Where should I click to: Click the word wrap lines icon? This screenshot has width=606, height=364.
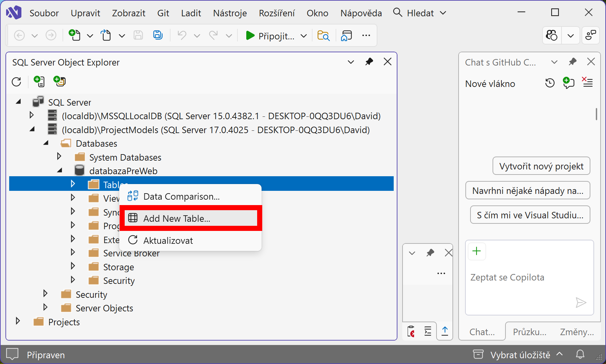428,331
